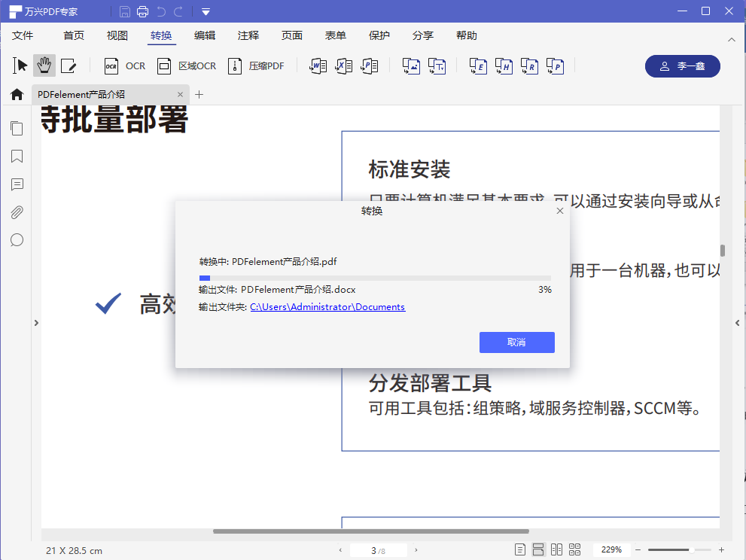Open the comments panel
This screenshot has width=746, height=560.
click(17, 184)
